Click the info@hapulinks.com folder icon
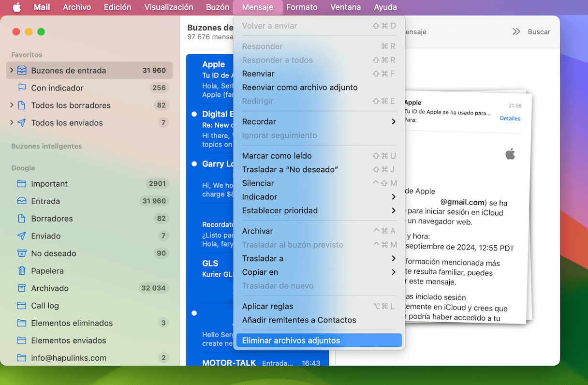 pyautogui.click(x=21, y=358)
